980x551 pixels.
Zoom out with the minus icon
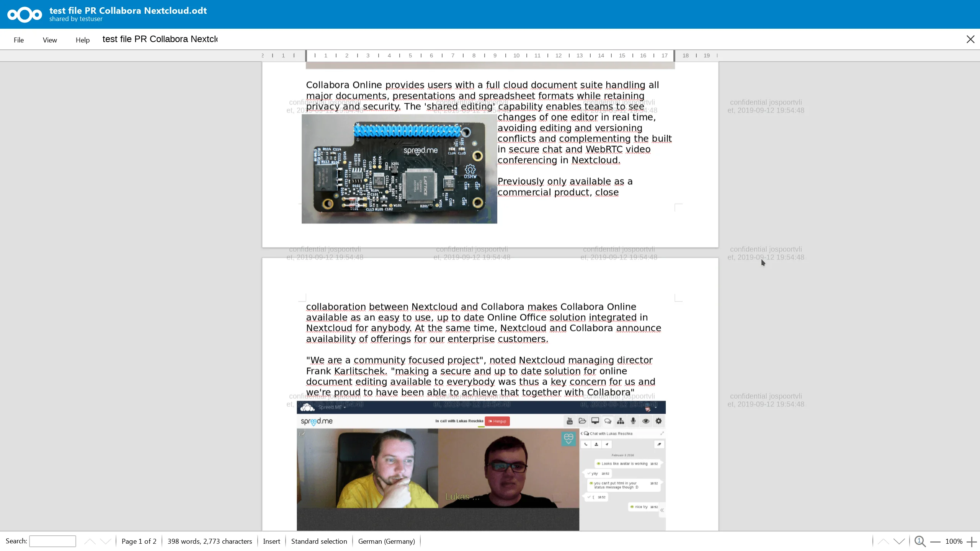coord(935,541)
